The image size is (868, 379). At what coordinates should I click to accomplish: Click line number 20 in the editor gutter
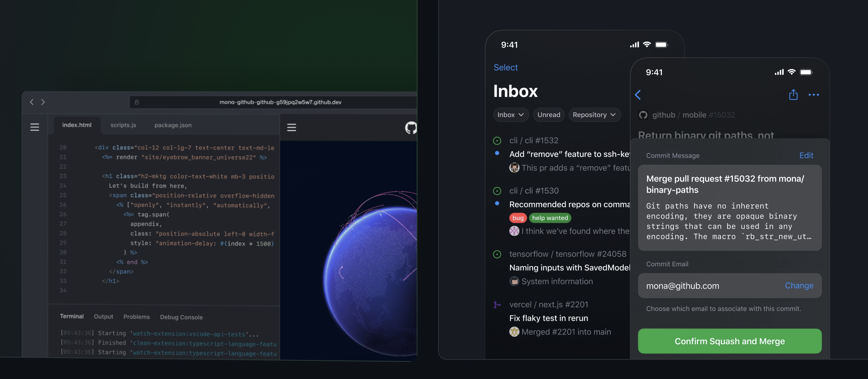coord(63,148)
